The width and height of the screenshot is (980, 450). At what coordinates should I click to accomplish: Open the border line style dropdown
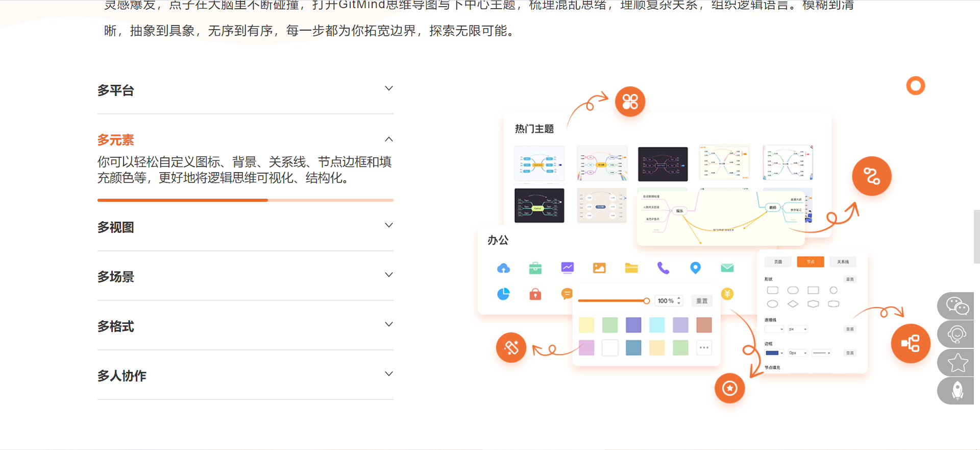coord(822,353)
